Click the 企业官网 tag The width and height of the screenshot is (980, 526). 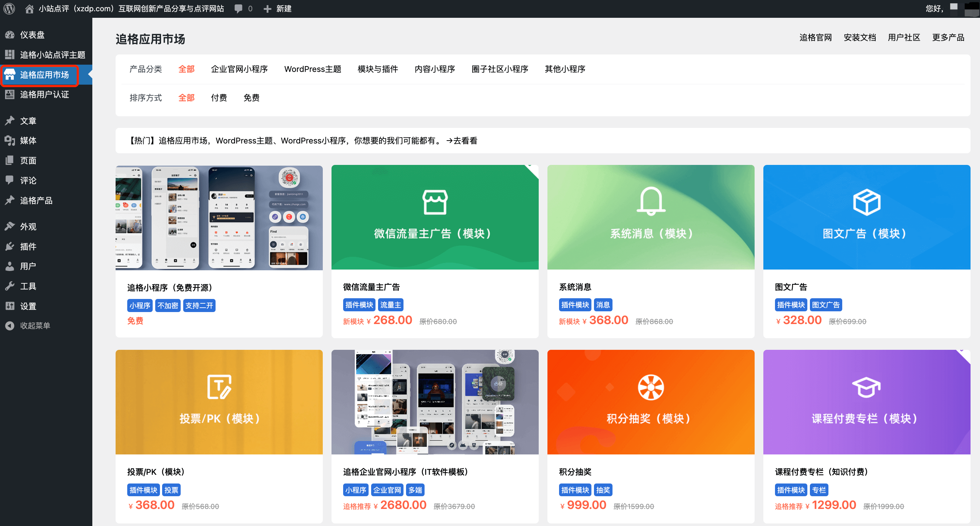click(x=387, y=490)
